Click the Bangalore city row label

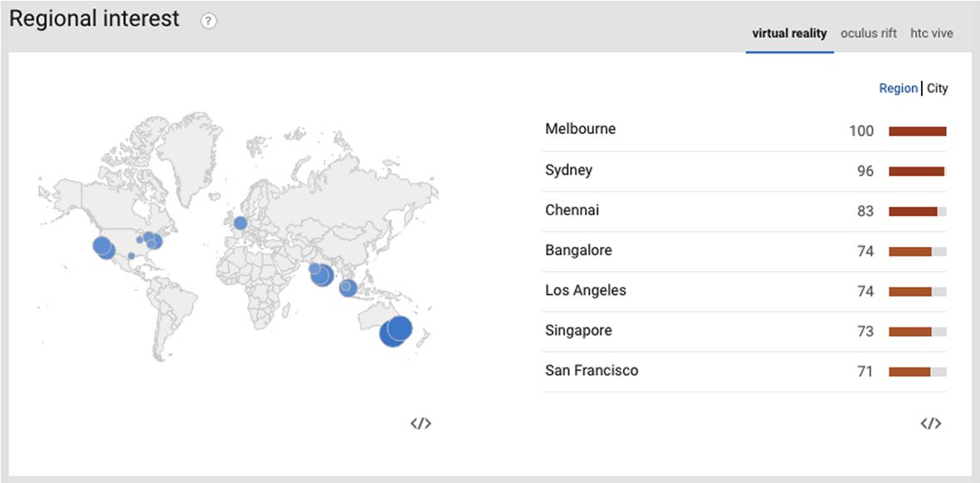coord(578,250)
